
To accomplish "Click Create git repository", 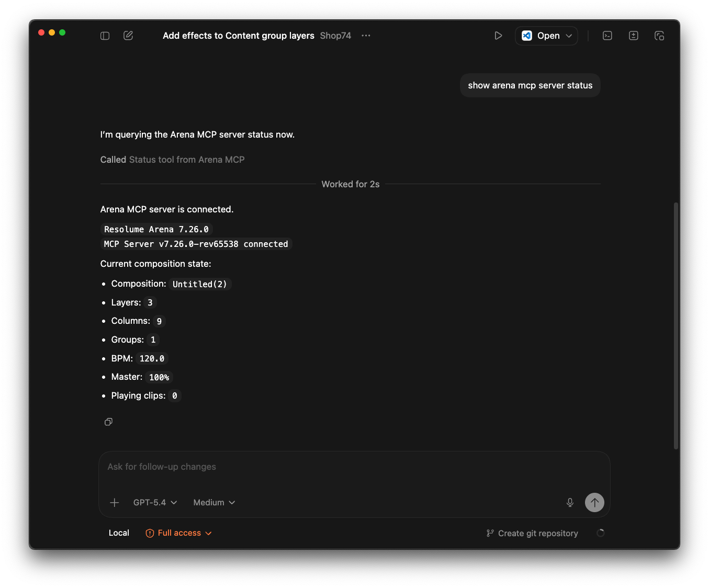I will [x=532, y=534].
